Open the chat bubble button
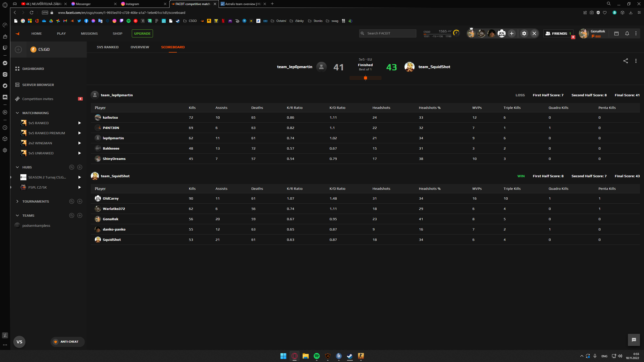The height and width of the screenshot is (362, 644). pos(634,340)
